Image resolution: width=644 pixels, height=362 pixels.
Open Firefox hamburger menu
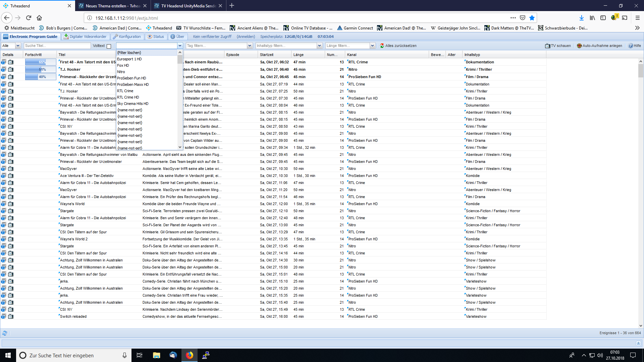(638, 18)
